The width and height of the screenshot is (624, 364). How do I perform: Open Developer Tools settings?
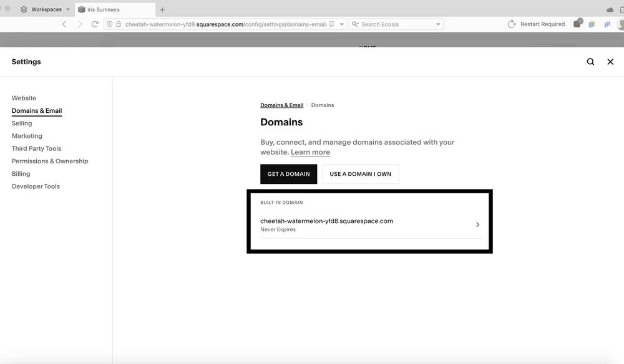pos(36,186)
